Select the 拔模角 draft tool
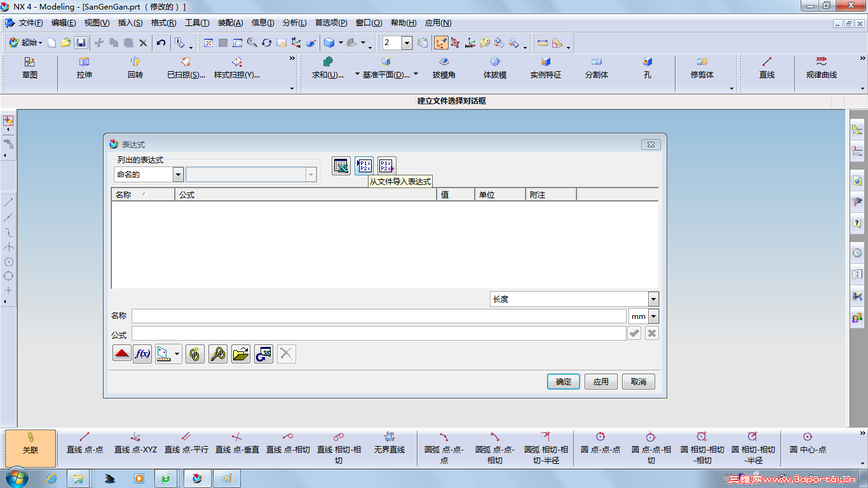 tap(444, 68)
